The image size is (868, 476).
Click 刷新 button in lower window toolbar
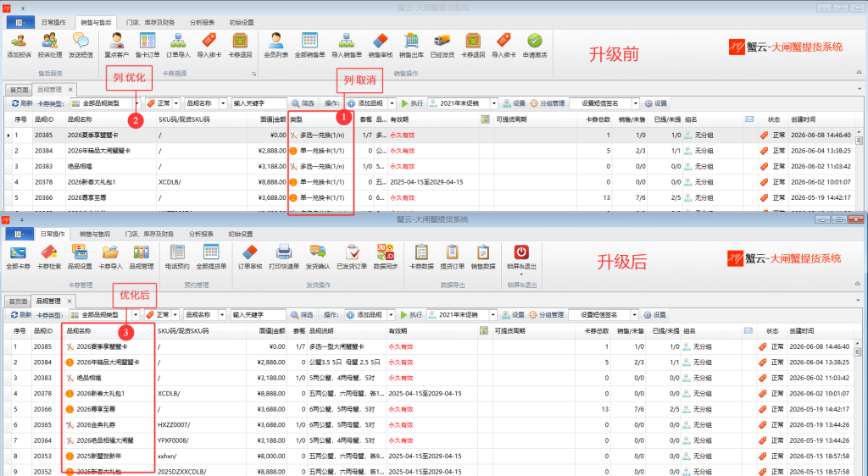(x=21, y=315)
